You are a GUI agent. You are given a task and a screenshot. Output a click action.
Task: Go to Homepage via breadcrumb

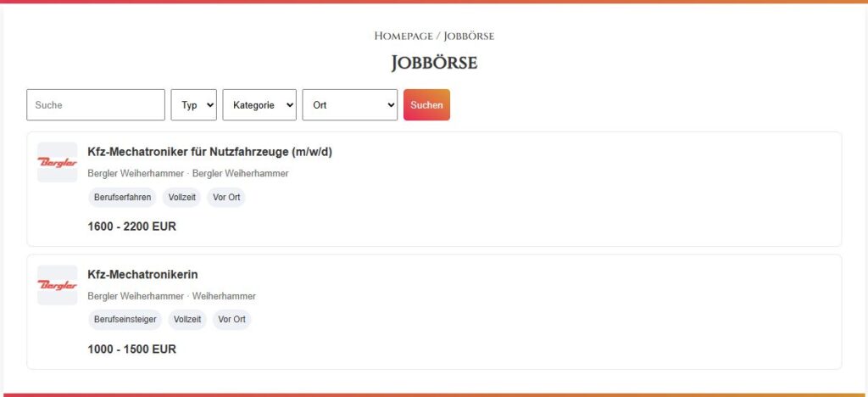click(x=403, y=36)
